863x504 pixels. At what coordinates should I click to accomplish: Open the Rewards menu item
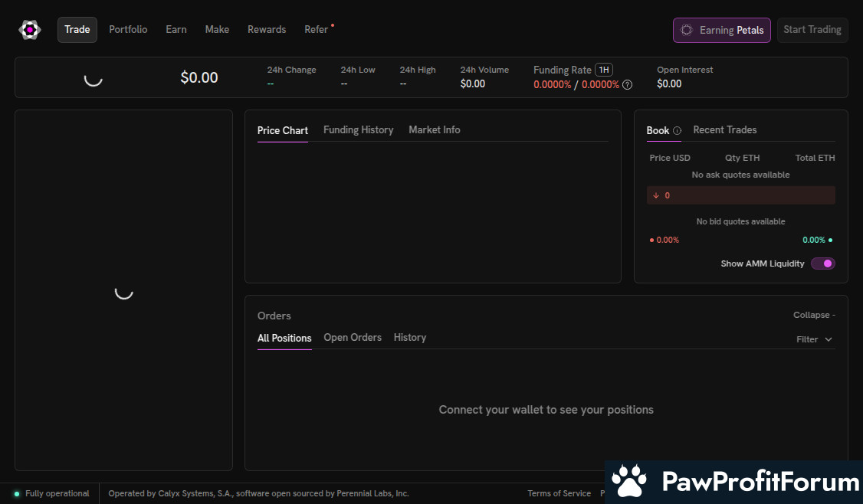[x=267, y=30]
